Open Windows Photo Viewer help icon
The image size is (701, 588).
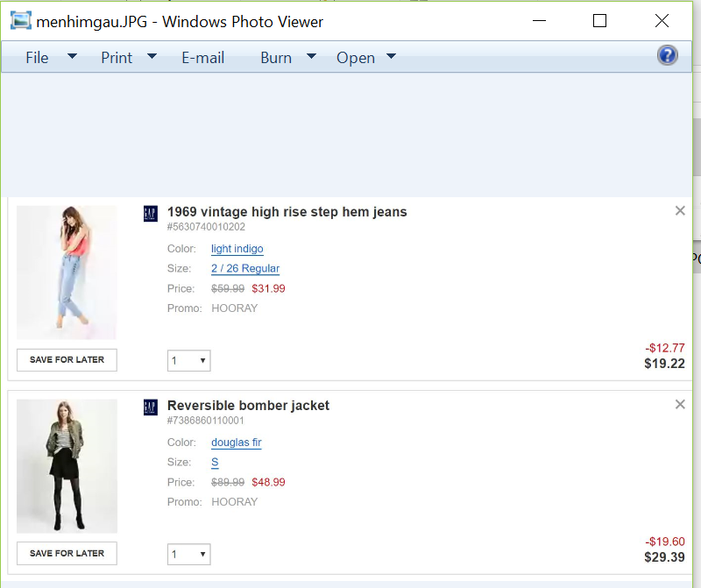pyautogui.click(x=667, y=56)
